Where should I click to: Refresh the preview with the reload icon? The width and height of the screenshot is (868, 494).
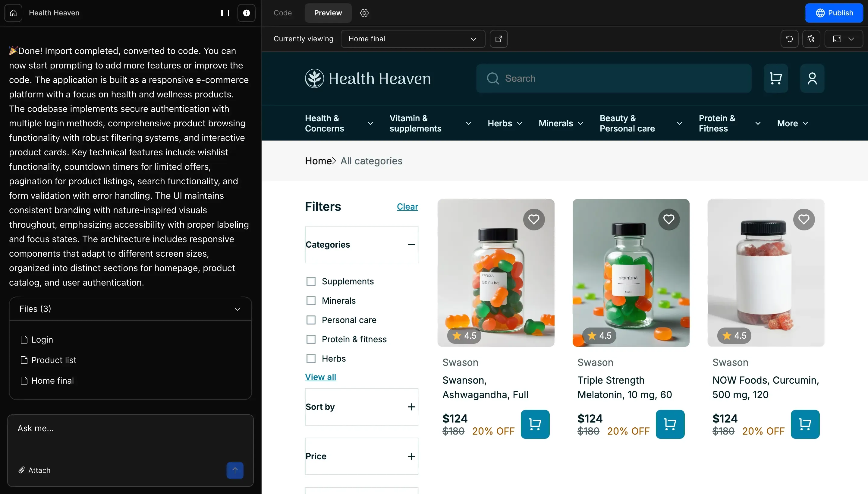click(x=789, y=39)
